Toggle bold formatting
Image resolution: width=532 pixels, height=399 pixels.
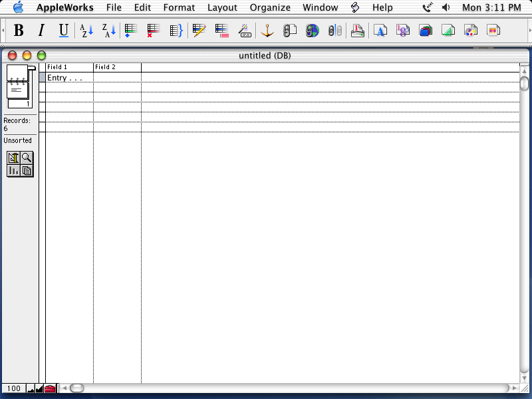coord(19,30)
